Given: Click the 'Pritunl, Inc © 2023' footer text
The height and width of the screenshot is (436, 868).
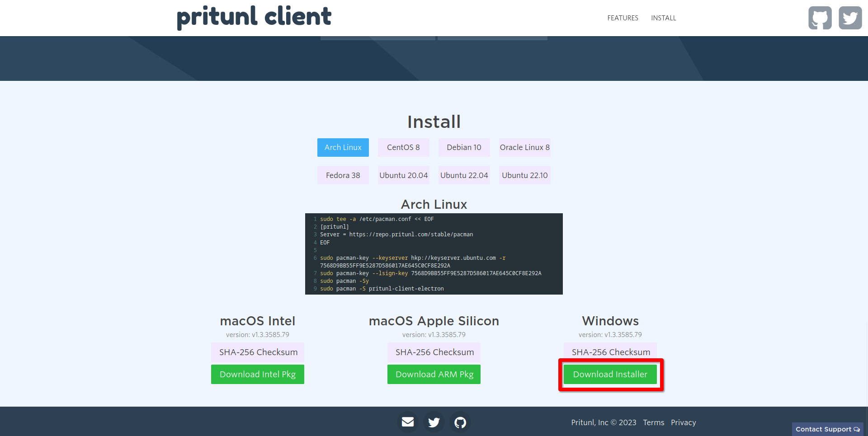Looking at the screenshot, I should point(604,422).
